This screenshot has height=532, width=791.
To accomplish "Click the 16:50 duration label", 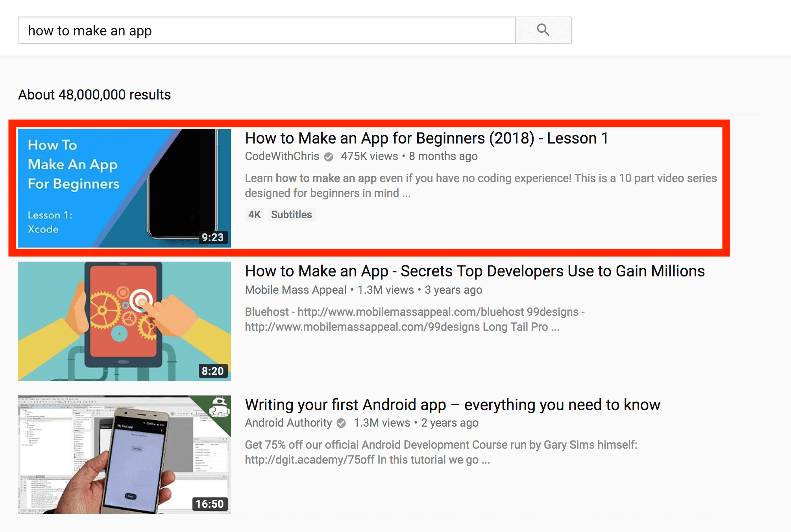I will [x=210, y=504].
